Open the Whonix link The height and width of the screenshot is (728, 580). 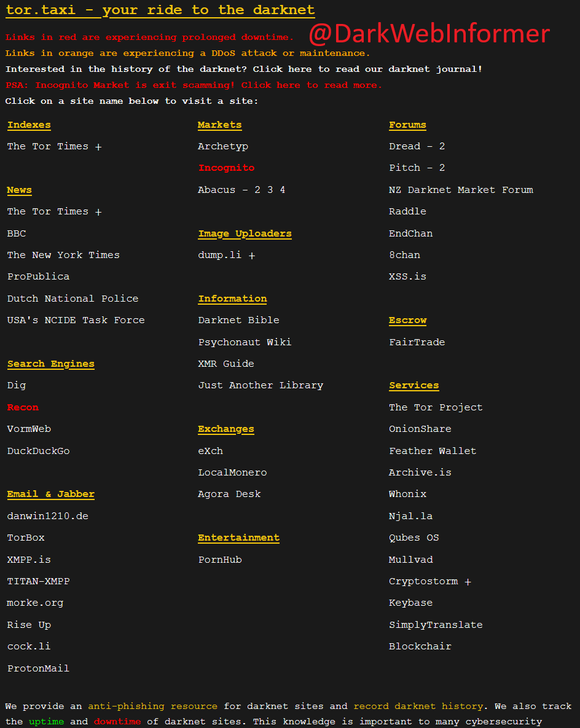click(407, 494)
